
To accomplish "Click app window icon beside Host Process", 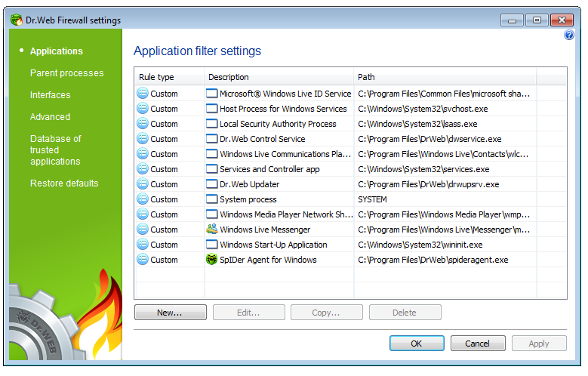I will pyautogui.click(x=212, y=109).
